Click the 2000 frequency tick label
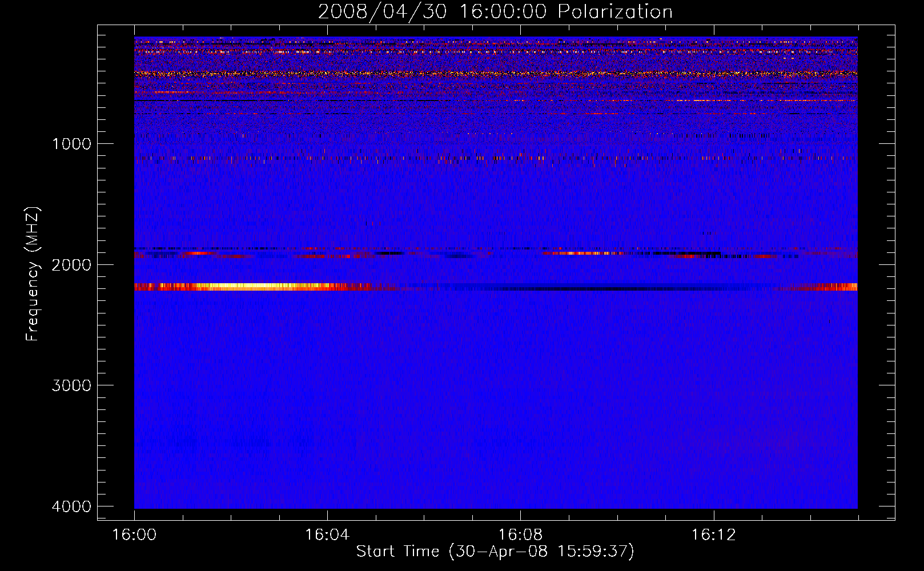This screenshot has width=924, height=571. pyautogui.click(x=71, y=265)
